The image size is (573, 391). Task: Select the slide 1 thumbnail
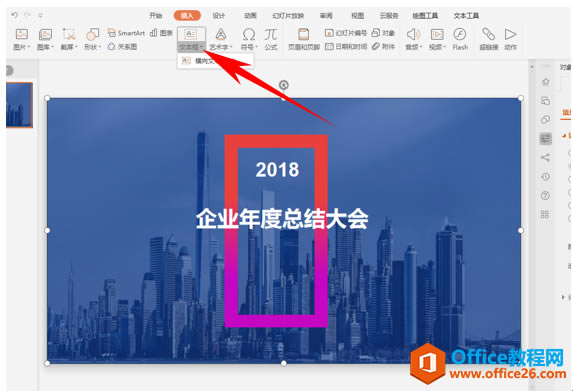(19, 105)
